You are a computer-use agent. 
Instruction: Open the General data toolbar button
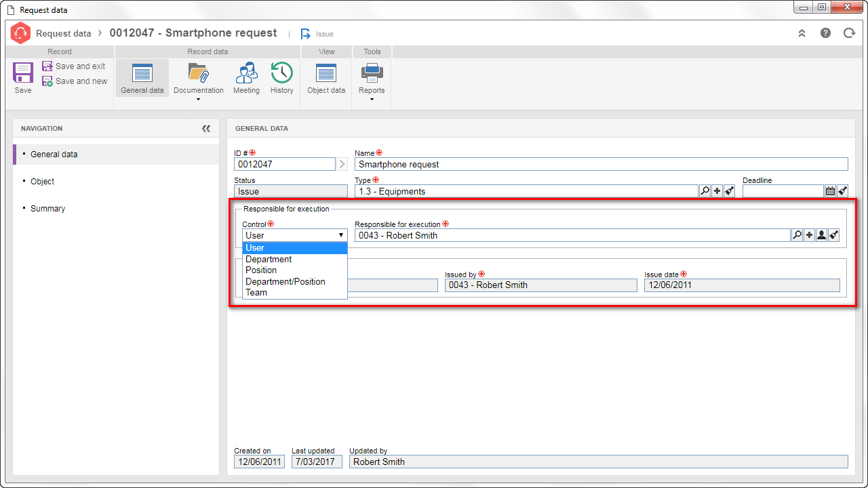coord(142,78)
